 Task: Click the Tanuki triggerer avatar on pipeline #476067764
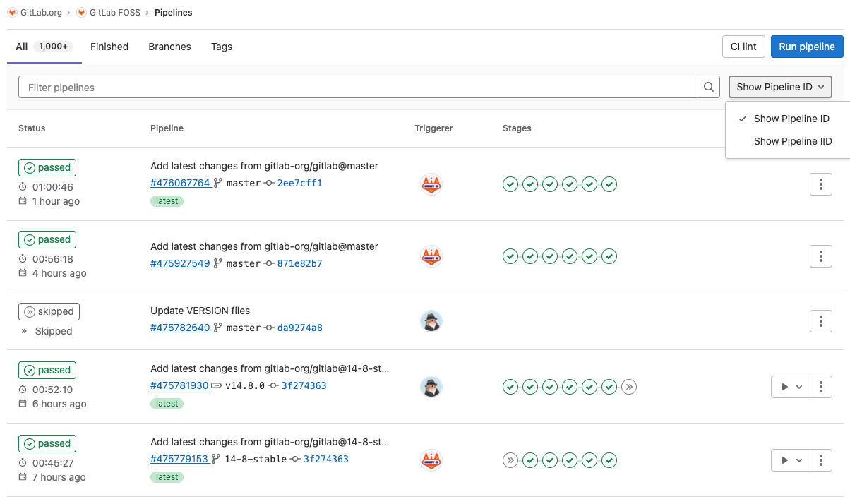[431, 184]
